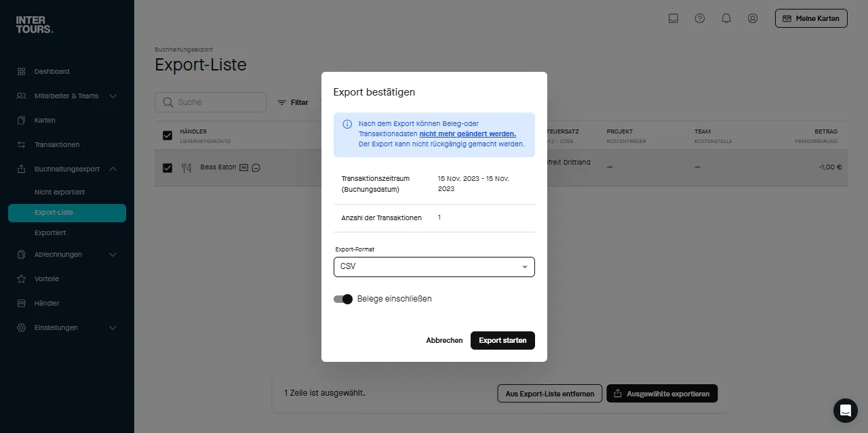Disable the Belege einschließen toggle
This screenshot has height=433, width=868.
tap(342, 299)
